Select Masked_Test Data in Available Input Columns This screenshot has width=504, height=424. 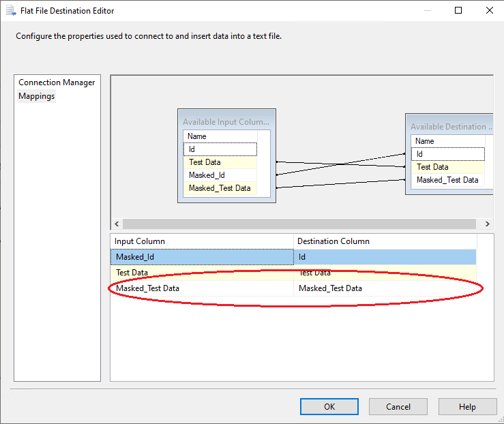pos(220,188)
